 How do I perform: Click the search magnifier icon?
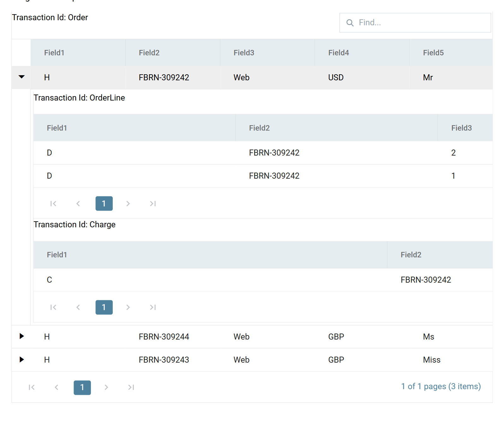pos(350,23)
